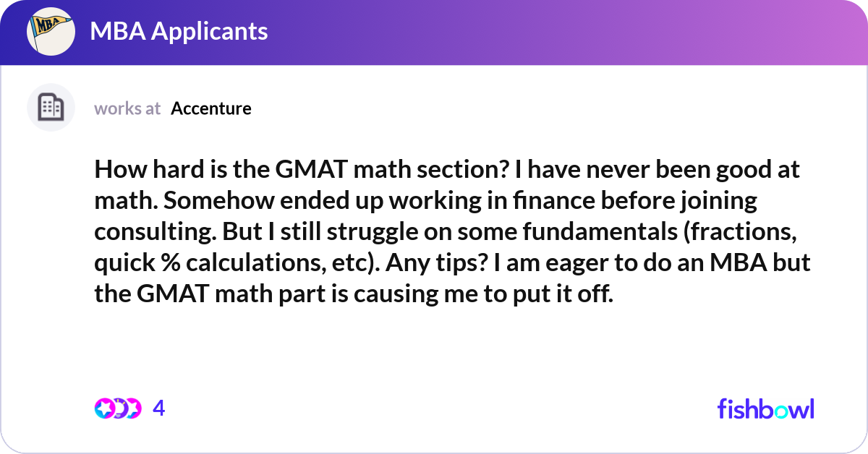Click the purple gradient header strip
Screen dimensions: 868x454
pos(434,32)
